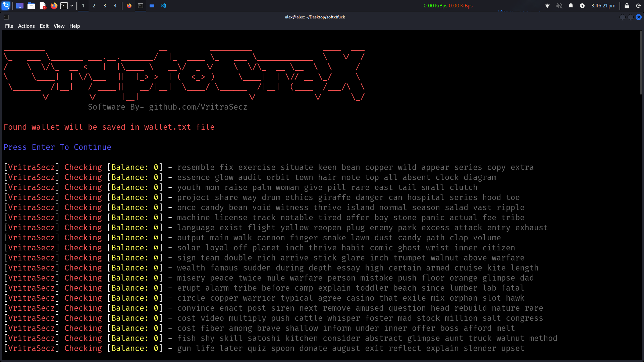
Task: Click the notification bell icon
Action: (x=571, y=5)
